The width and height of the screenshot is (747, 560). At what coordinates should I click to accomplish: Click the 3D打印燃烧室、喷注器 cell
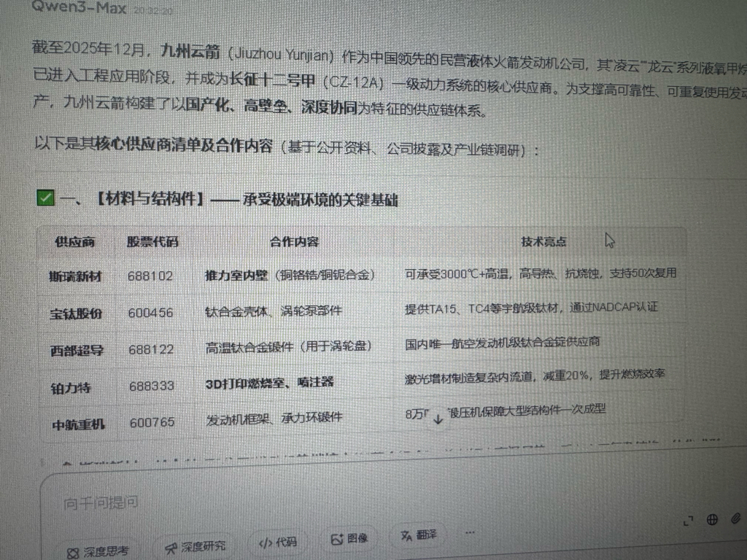pyautogui.click(x=270, y=383)
